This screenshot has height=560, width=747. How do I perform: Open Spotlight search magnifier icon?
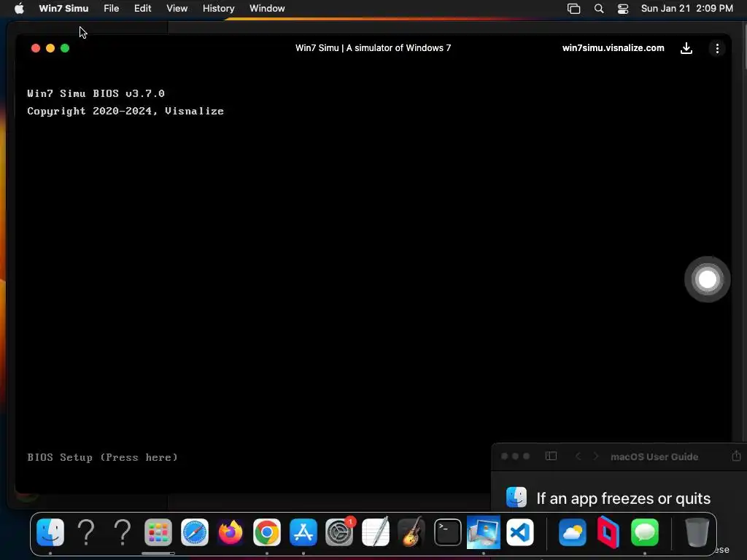pos(599,9)
